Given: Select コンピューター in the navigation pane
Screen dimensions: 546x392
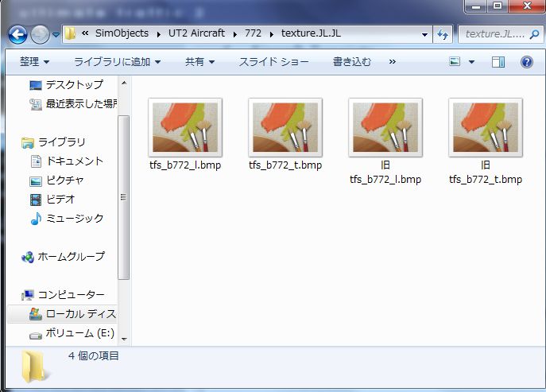Looking at the screenshot, I should tap(71, 295).
